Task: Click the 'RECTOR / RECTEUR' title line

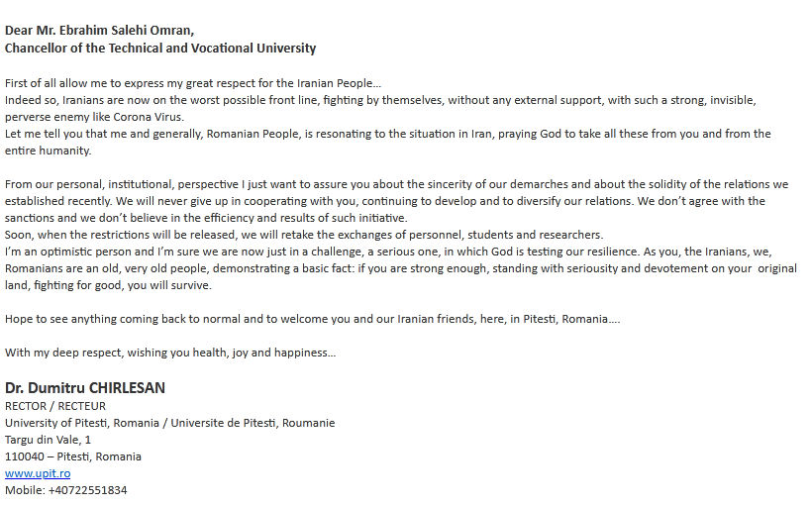Action: click(x=55, y=406)
